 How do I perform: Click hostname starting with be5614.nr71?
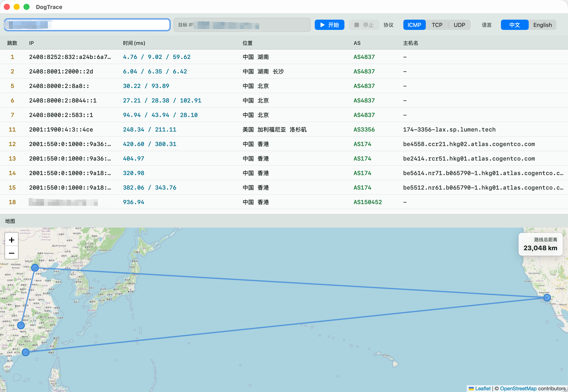tap(483, 173)
